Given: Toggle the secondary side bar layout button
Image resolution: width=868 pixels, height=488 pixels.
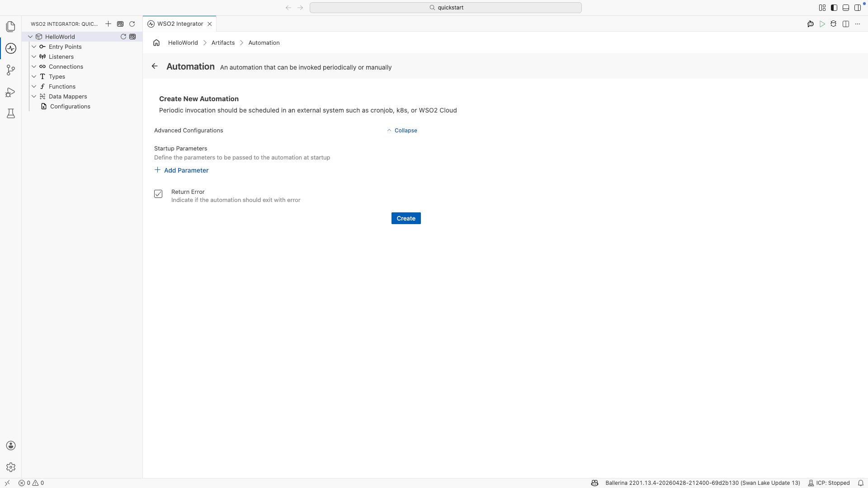Looking at the screenshot, I should pyautogui.click(x=858, y=8).
